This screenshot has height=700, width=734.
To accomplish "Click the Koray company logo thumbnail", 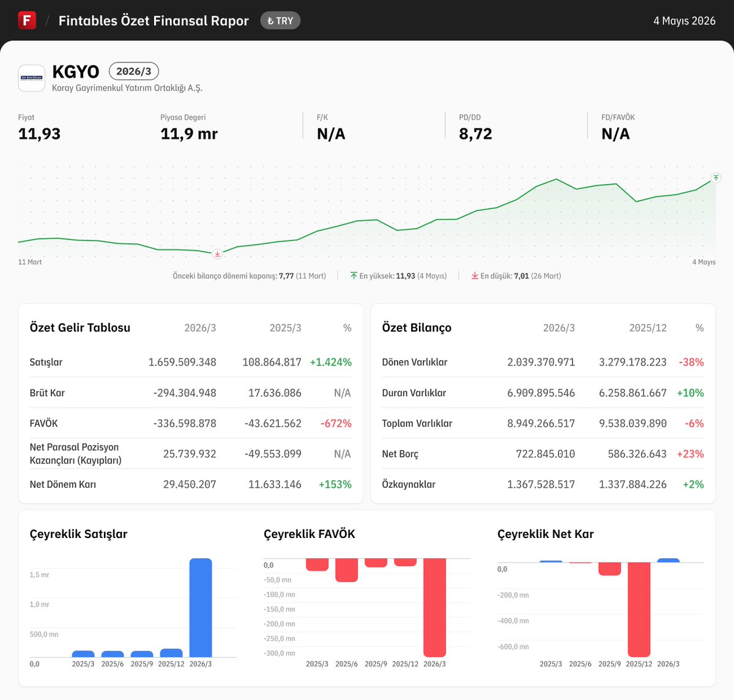I will click(32, 78).
